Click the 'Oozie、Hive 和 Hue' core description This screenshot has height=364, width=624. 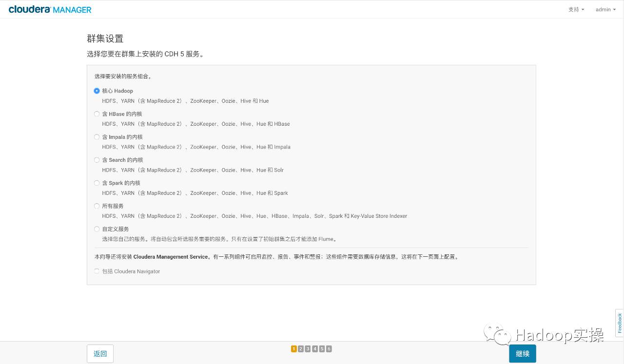(x=185, y=101)
